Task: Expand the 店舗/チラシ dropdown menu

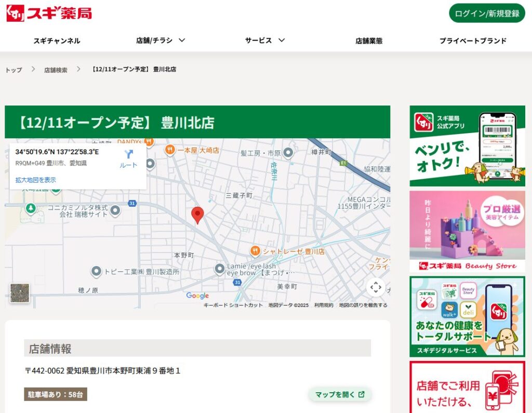Action: (161, 41)
